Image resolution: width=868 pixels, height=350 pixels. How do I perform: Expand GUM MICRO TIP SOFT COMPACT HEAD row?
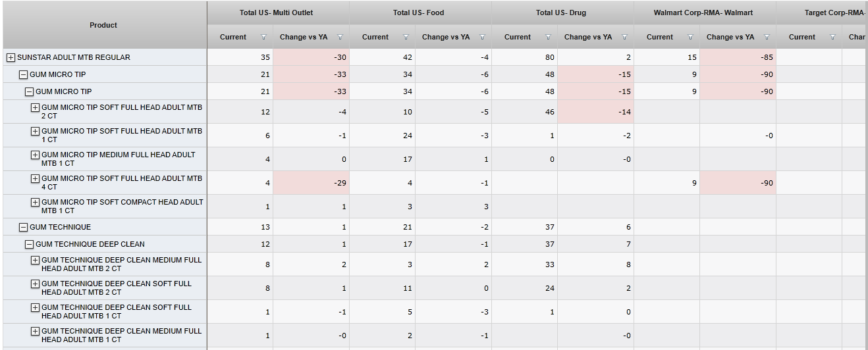[x=35, y=203]
